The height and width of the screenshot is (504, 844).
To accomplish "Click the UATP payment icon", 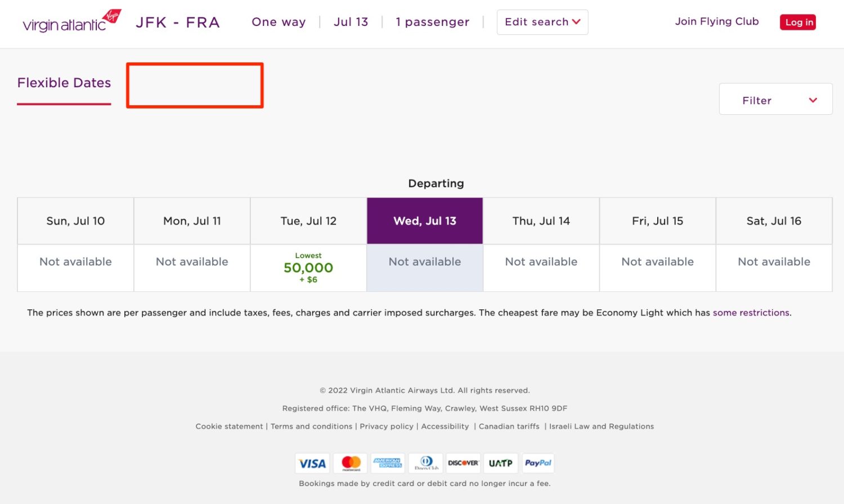I will click(500, 463).
